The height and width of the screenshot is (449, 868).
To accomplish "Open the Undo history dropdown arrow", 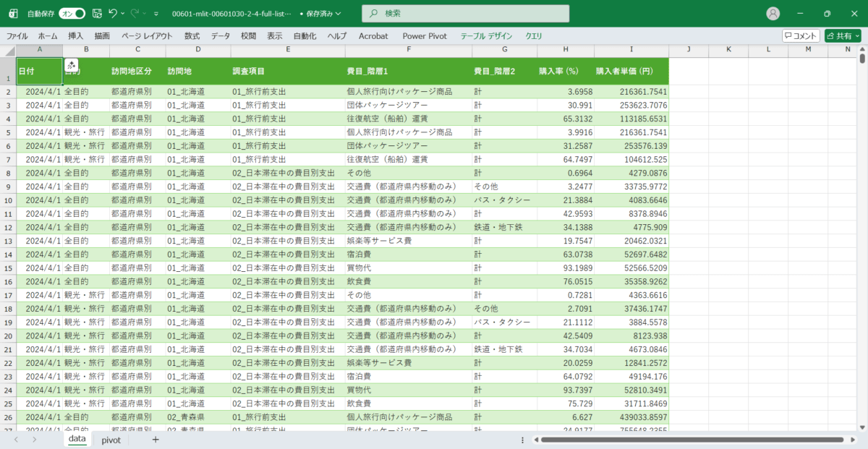I will coord(124,13).
